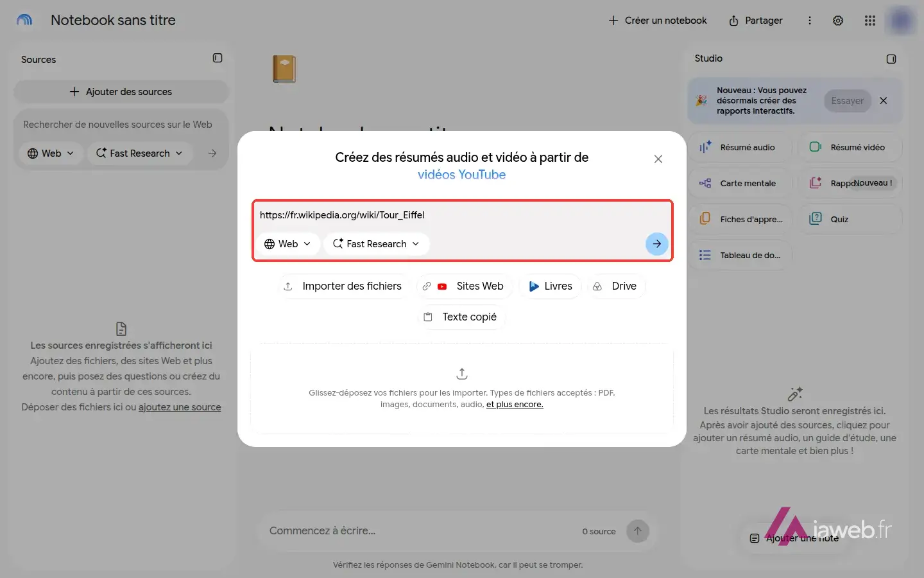
Task: Create a Quiz
Action: pyautogui.click(x=850, y=220)
